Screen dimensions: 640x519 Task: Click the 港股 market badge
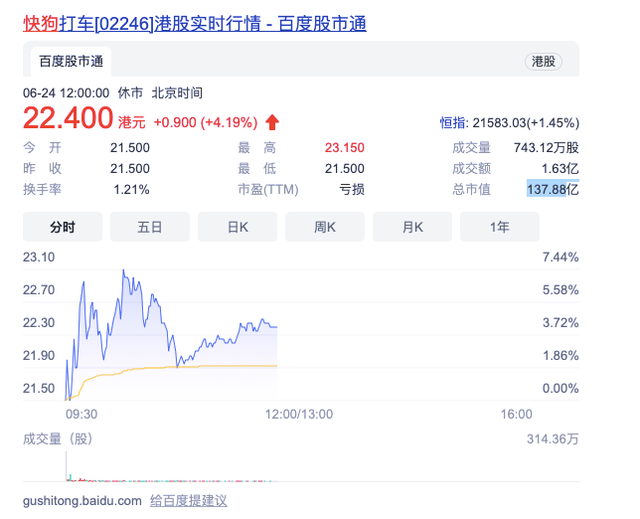[x=543, y=62]
